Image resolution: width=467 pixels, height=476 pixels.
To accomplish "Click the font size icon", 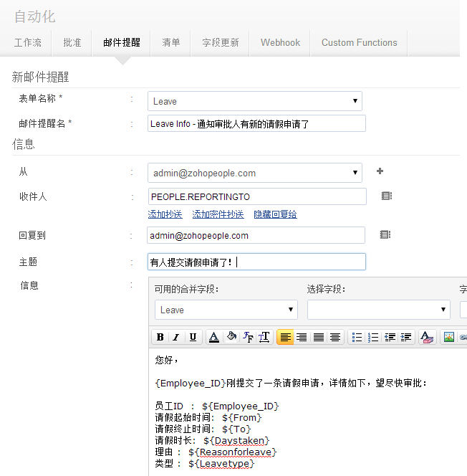I will (x=264, y=338).
